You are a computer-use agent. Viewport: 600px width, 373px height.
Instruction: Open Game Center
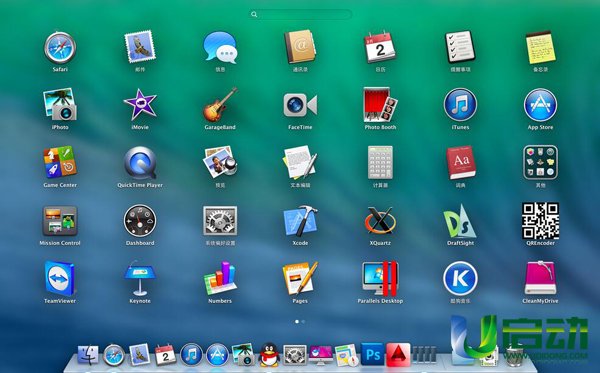[60, 162]
